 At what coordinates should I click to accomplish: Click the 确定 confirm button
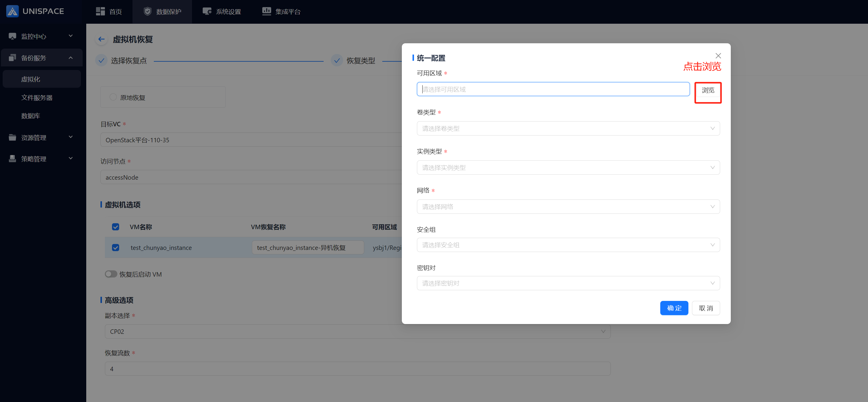tap(674, 308)
